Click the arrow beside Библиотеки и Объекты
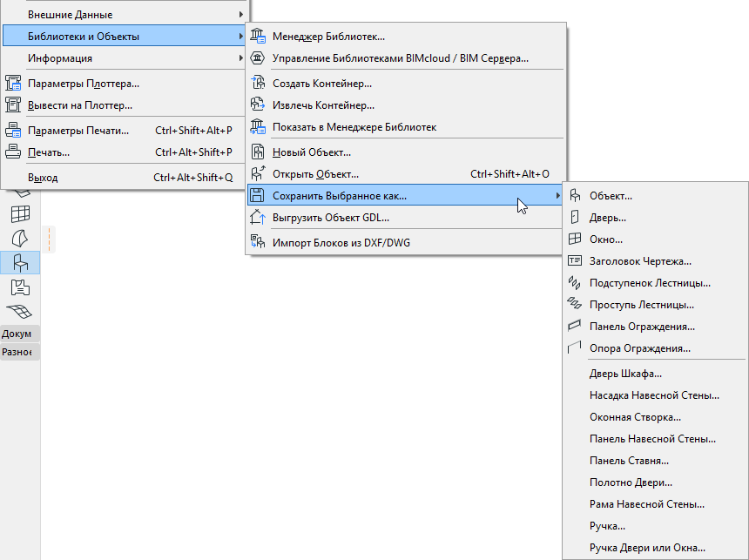 pos(240,37)
